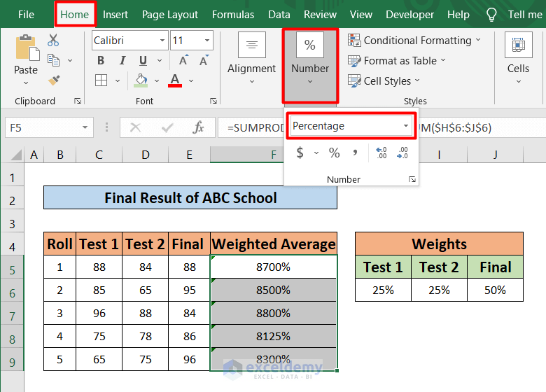Open the Page Layout tab

coord(170,15)
